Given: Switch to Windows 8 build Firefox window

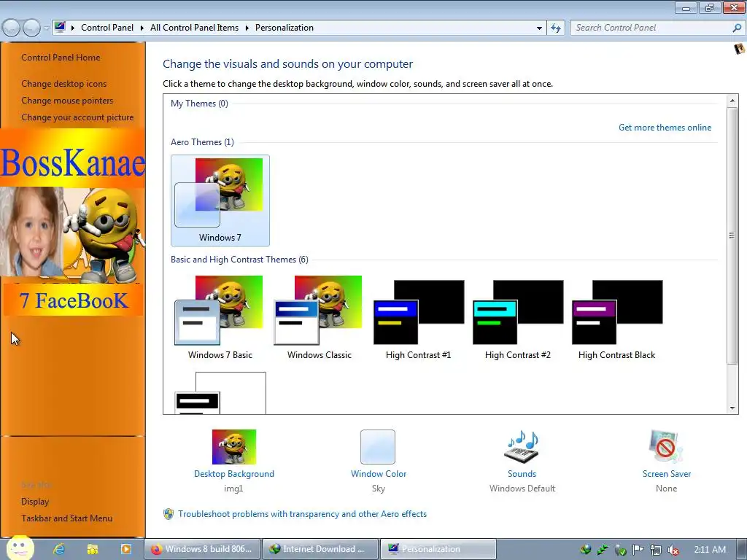Looking at the screenshot, I should [203, 549].
